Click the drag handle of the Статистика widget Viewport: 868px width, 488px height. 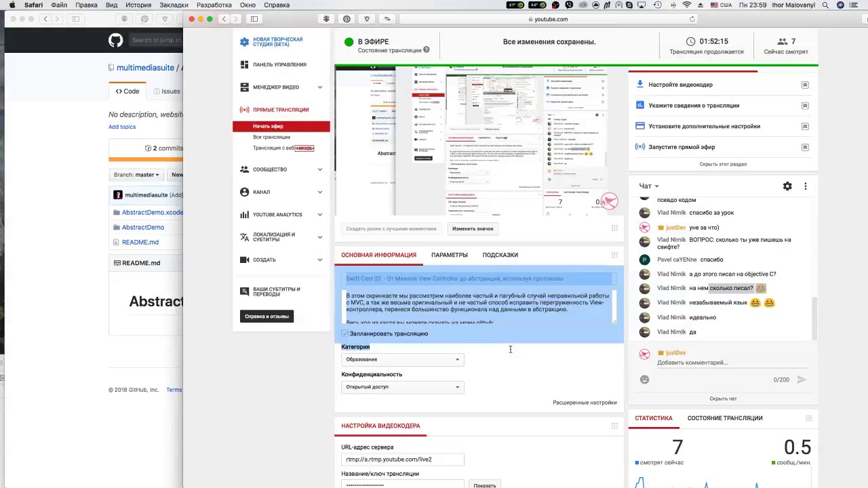coord(808,418)
